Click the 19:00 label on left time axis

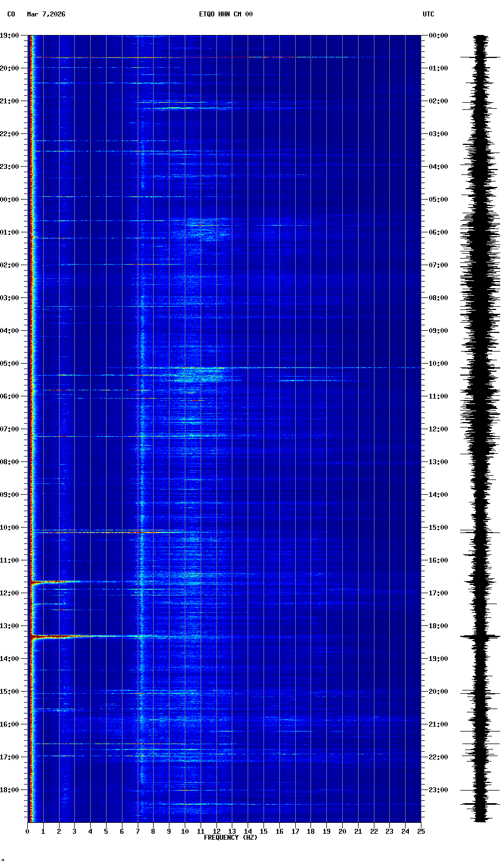click(9, 36)
